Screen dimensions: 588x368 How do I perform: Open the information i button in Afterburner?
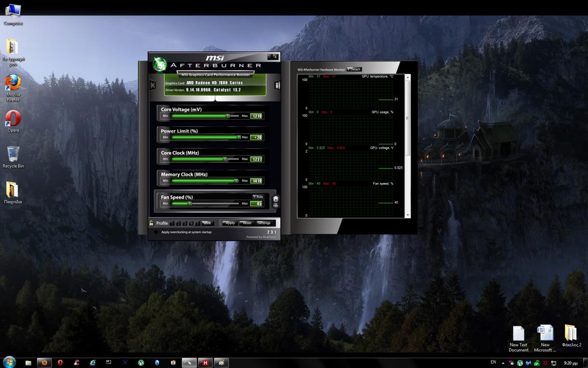click(277, 85)
